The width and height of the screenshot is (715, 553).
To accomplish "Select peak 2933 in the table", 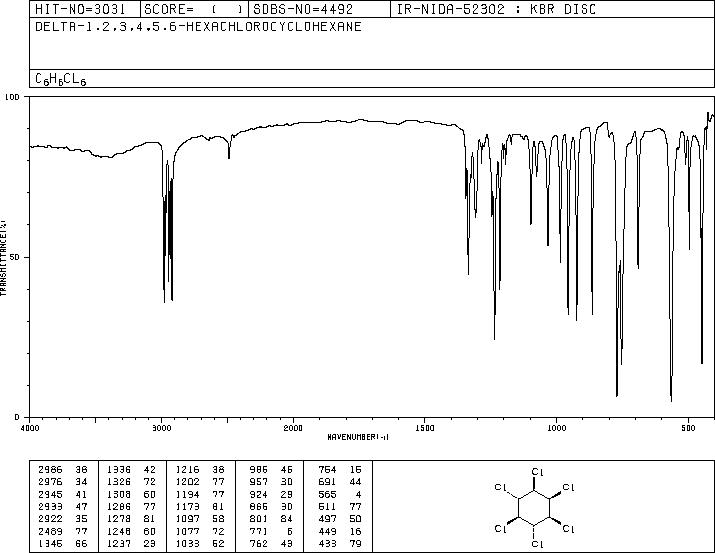I will (62, 506).
